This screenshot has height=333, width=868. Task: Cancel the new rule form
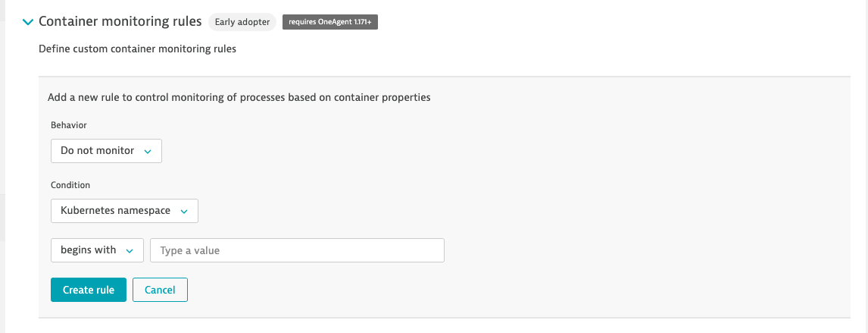(160, 290)
